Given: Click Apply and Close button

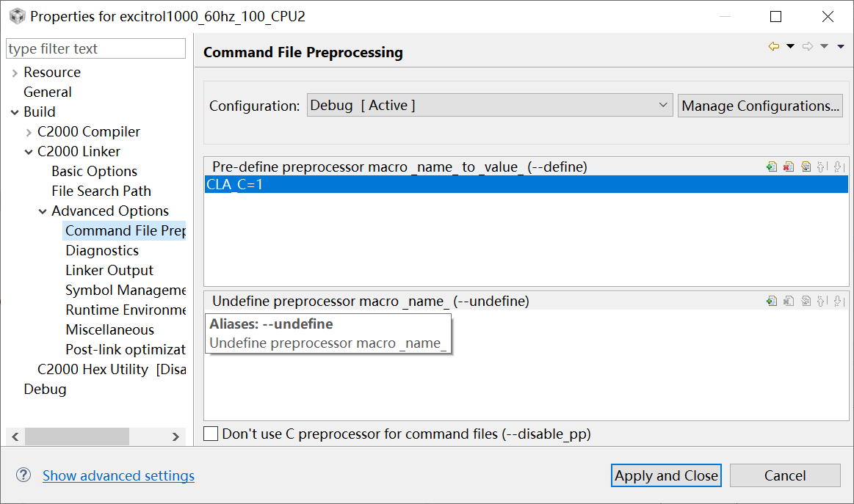Looking at the screenshot, I should pos(666,475).
